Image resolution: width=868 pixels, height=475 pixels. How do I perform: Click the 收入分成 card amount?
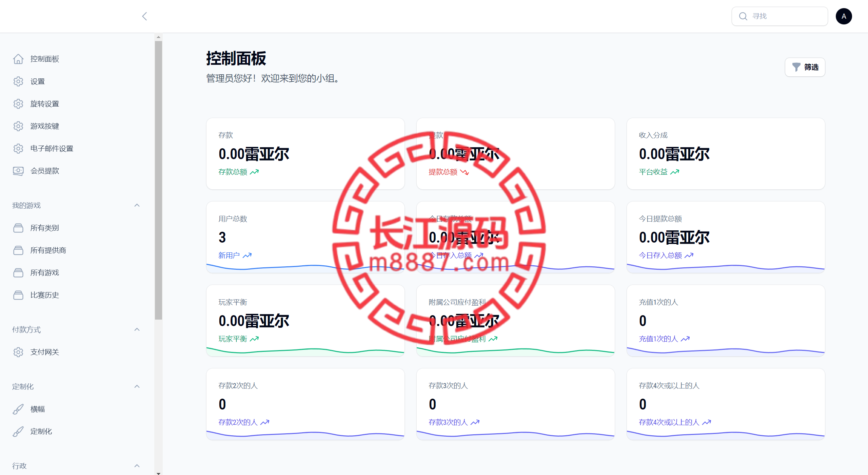(674, 154)
